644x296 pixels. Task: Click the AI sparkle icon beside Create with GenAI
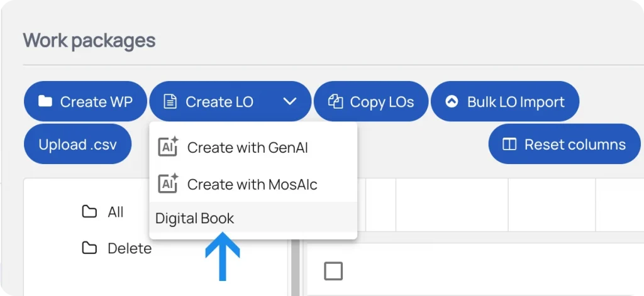pos(168,147)
